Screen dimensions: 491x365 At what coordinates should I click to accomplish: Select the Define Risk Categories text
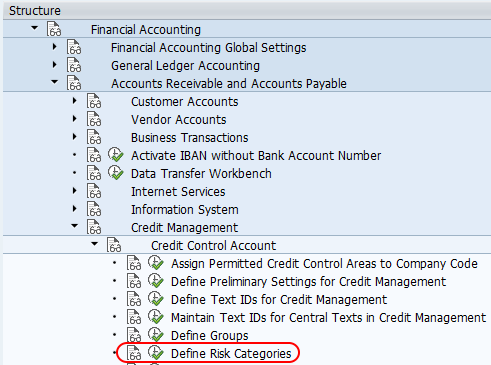(231, 354)
